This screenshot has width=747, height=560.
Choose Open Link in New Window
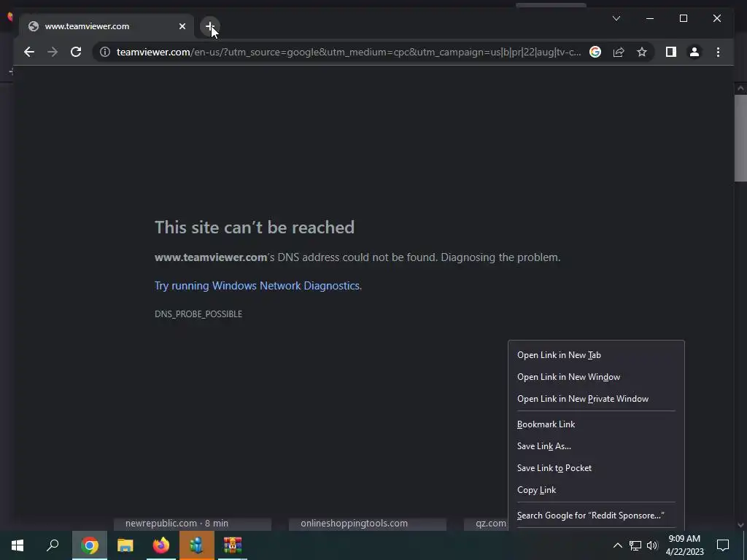[596, 377]
